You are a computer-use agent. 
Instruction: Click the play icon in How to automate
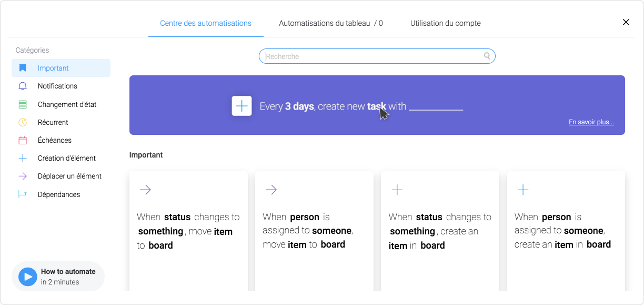(27, 277)
